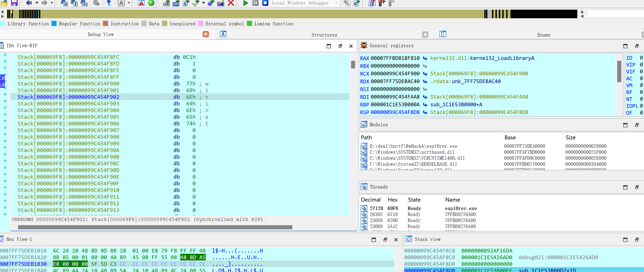Click the green circle toolbar icon
The height and width of the screenshot is (272, 644).
coord(151,3)
